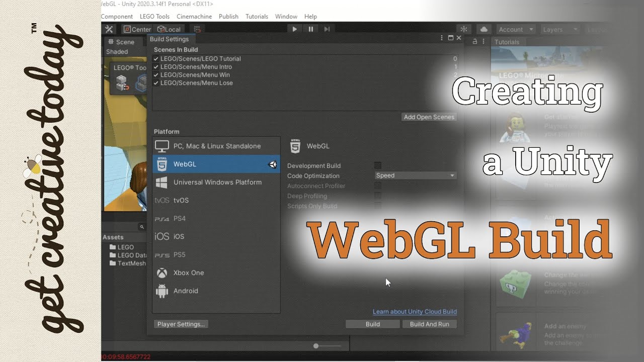644x362 pixels.
Task: Toggle the Autoconnect Profiler checkbox
Action: pos(378,186)
